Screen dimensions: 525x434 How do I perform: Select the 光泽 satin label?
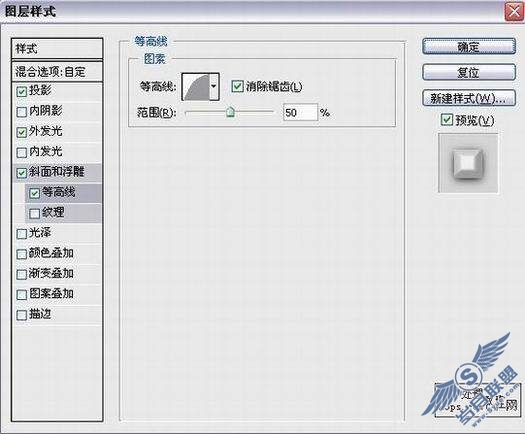(x=40, y=233)
